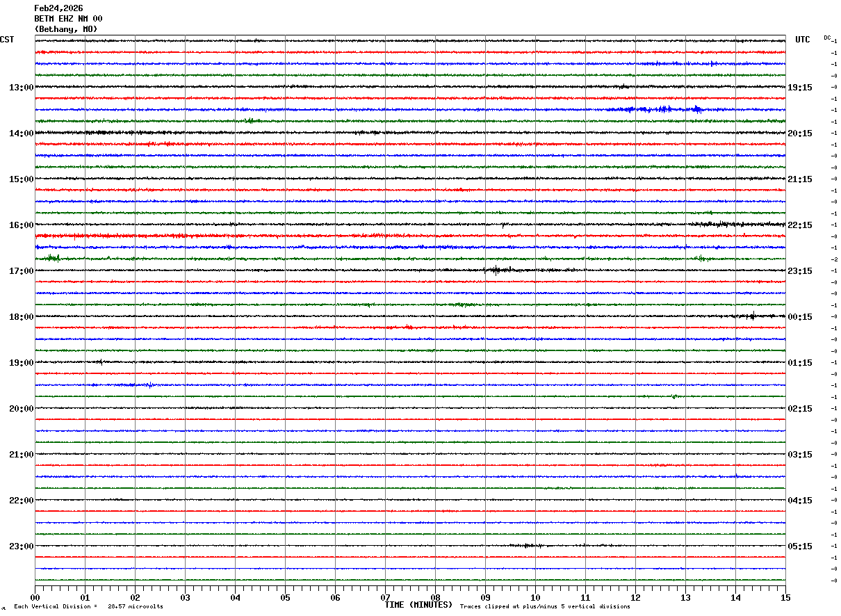
Task: Click the black spike on the 17:00 trace near minute 09
Action: [x=496, y=270]
